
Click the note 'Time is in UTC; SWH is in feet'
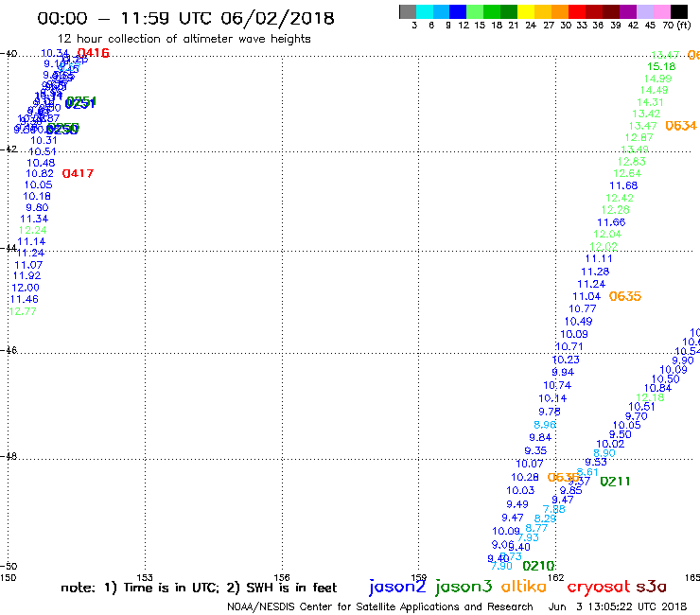(x=199, y=588)
